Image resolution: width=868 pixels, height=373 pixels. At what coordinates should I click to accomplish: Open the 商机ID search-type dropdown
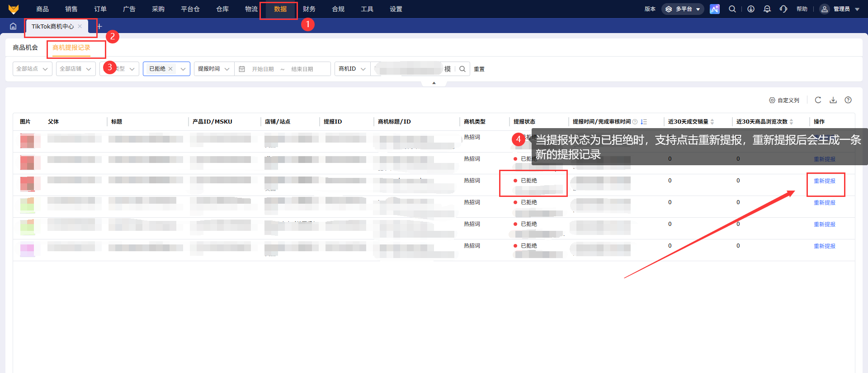[352, 69]
